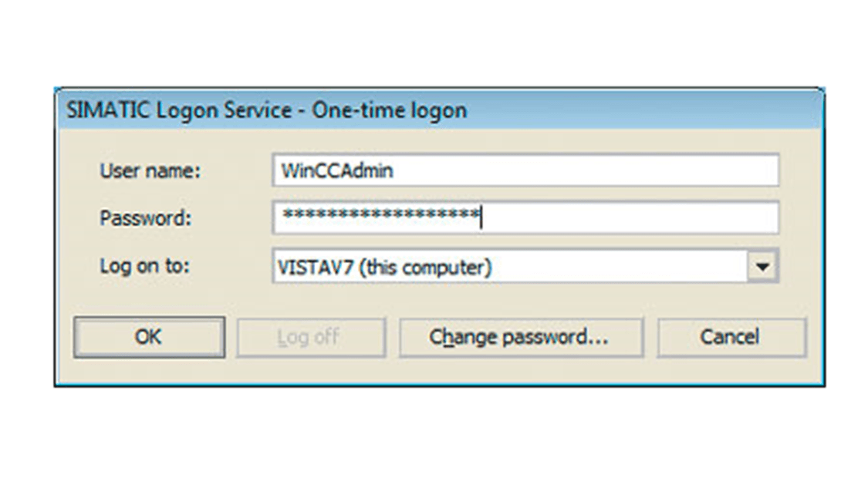868x488 pixels.
Task: Place cursor in the WinCCAdmin text
Action: (337, 170)
